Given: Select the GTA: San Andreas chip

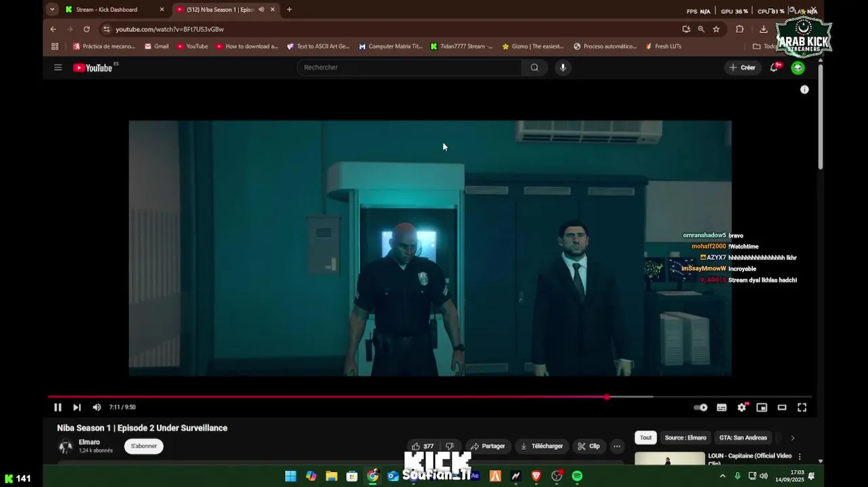Looking at the screenshot, I should click(743, 438).
